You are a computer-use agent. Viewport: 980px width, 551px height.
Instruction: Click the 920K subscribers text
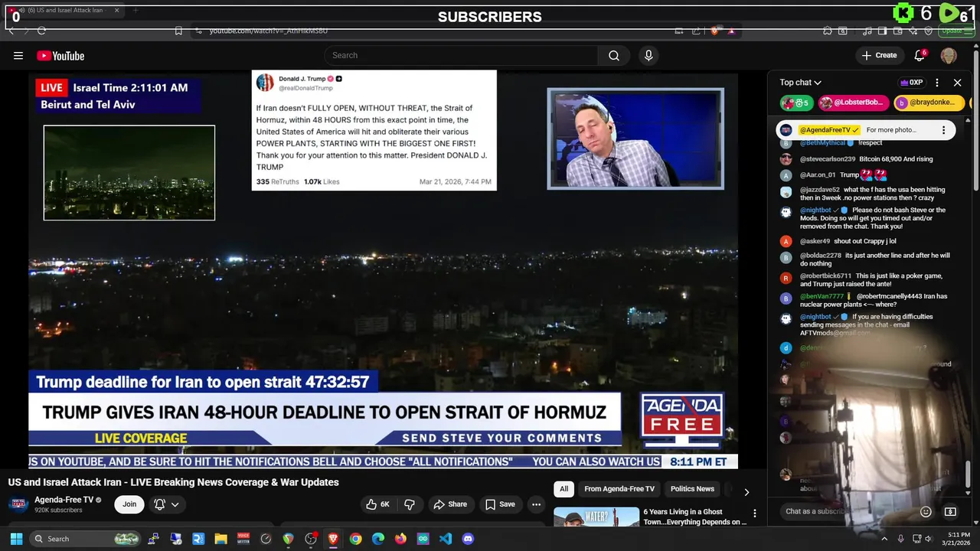(x=58, y=510)
